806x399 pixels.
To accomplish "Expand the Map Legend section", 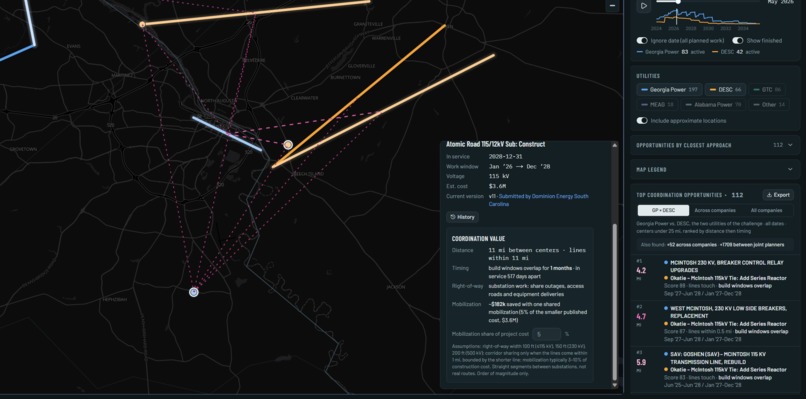I will point(715,170).
